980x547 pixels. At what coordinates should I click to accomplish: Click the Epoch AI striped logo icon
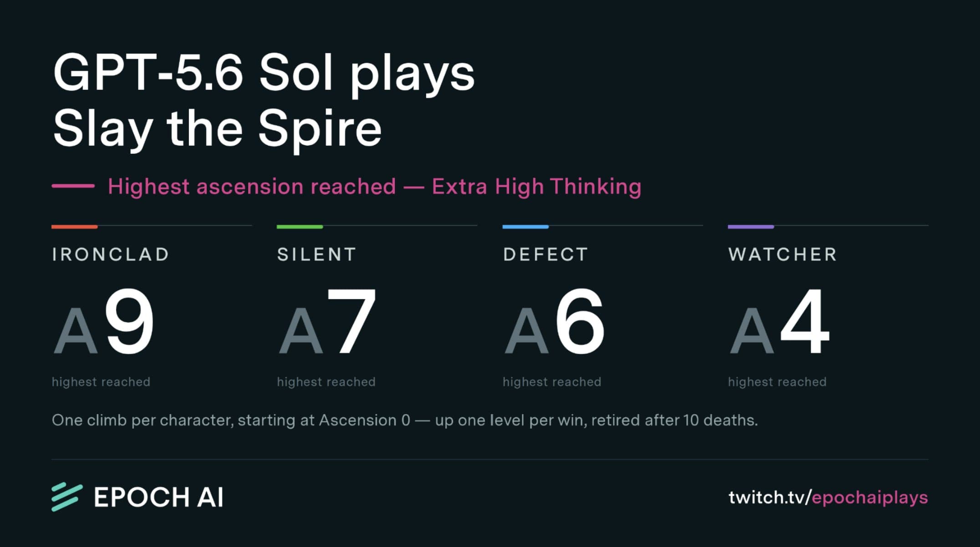click(67, 497)
